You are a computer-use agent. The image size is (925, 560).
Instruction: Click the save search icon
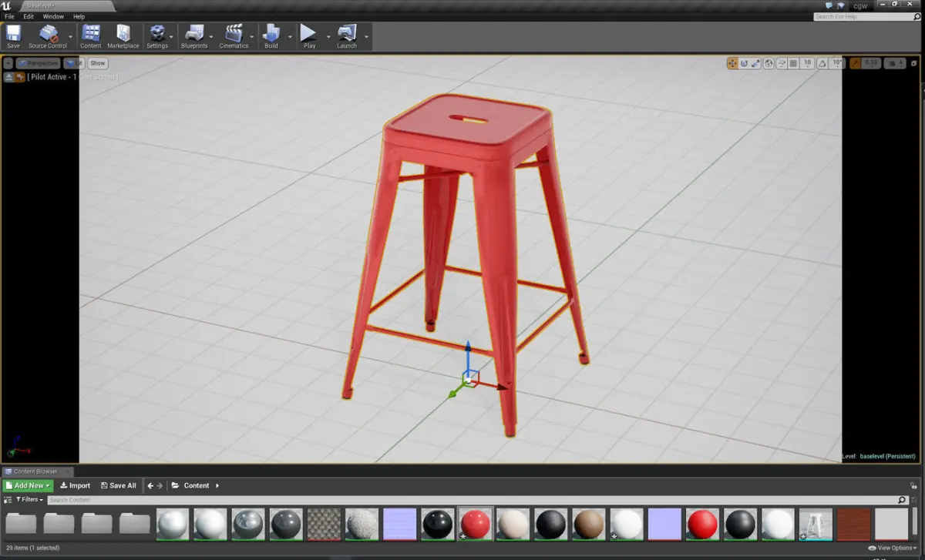[914, 500]
